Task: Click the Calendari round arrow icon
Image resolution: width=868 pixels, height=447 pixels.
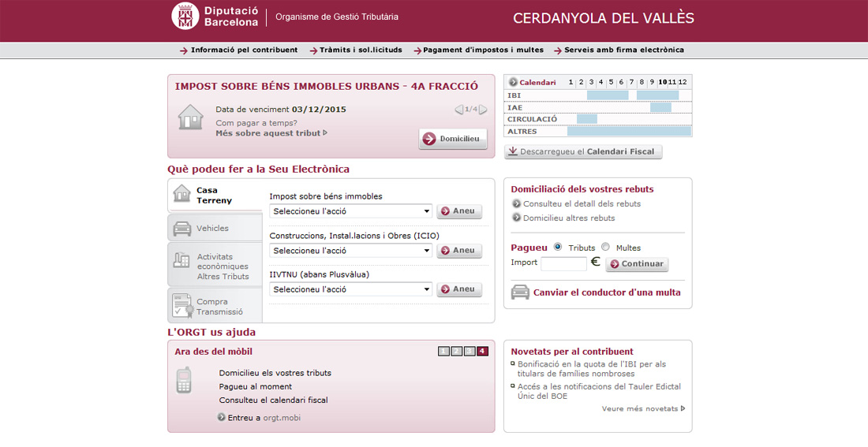Action: (x=513, y=82)
